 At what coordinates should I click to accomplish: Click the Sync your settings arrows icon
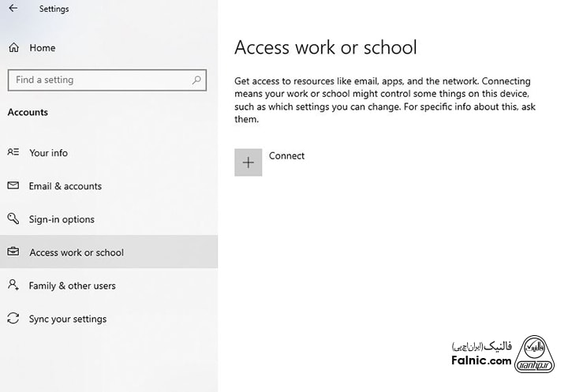point(13,319)
